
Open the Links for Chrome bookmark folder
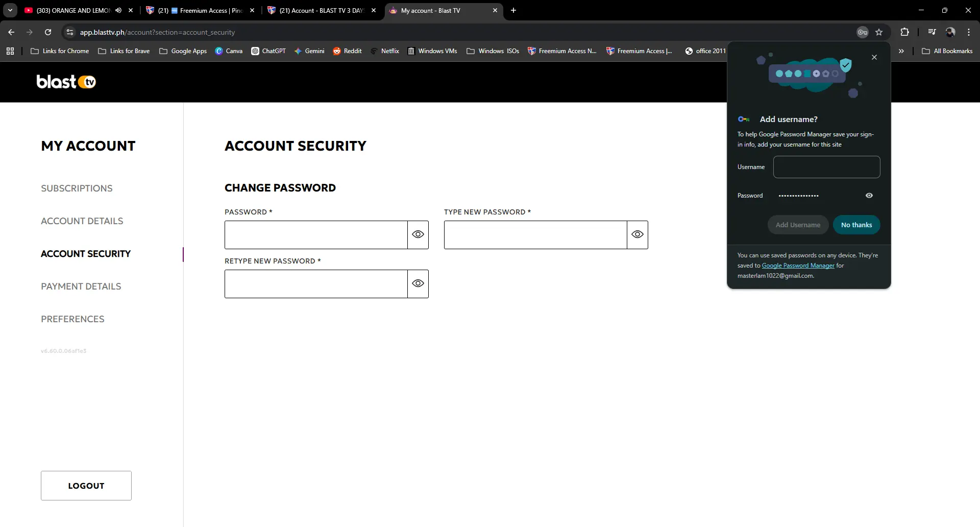60,51
